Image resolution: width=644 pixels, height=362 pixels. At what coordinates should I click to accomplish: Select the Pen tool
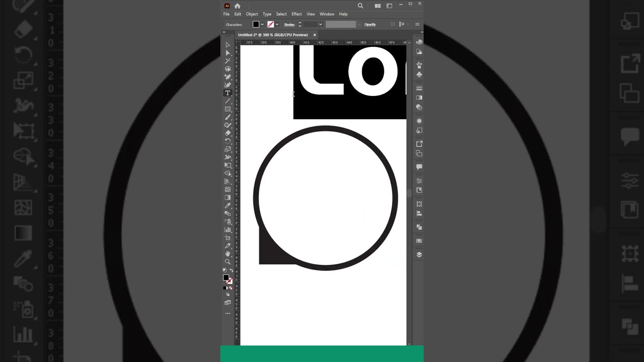(228, 77)
